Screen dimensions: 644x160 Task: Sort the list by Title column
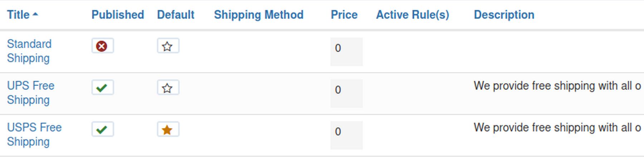(x=18, y=15)
